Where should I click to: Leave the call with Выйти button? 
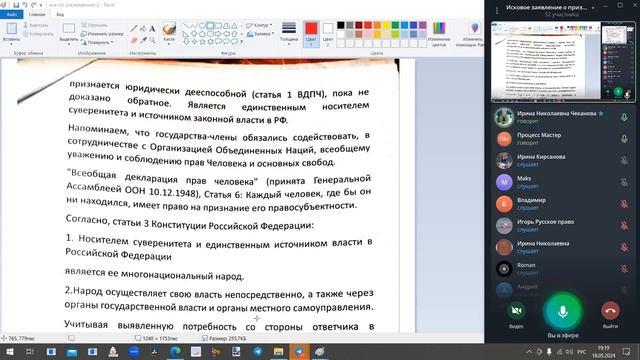tap(610, 311)
